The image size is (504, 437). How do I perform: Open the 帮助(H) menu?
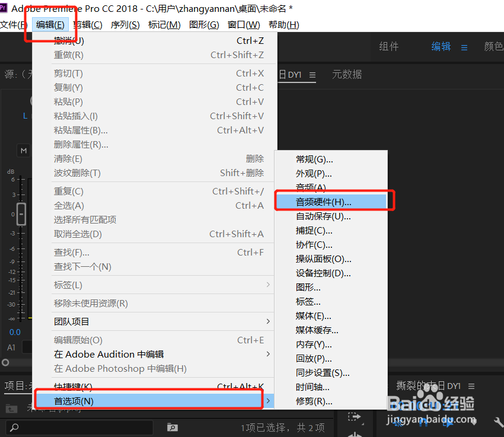(284, 25)
